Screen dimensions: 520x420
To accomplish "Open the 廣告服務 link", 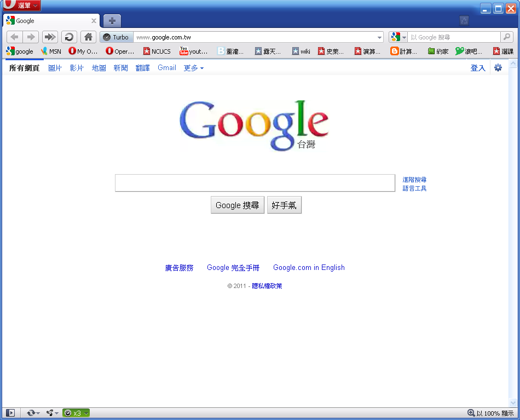I will click(x=179, y=268).
